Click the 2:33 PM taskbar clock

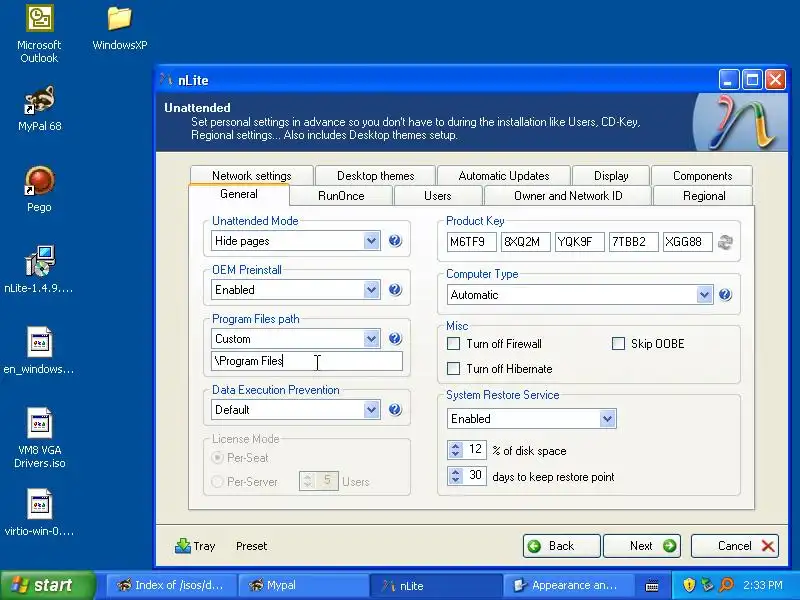coord(763,585)
